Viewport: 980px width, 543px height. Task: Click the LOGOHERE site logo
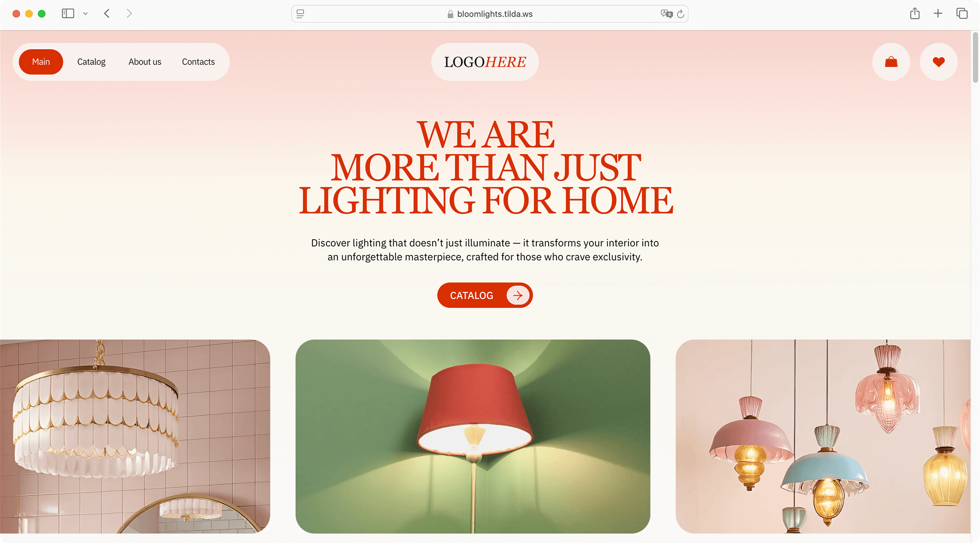[x=485, y=62]
